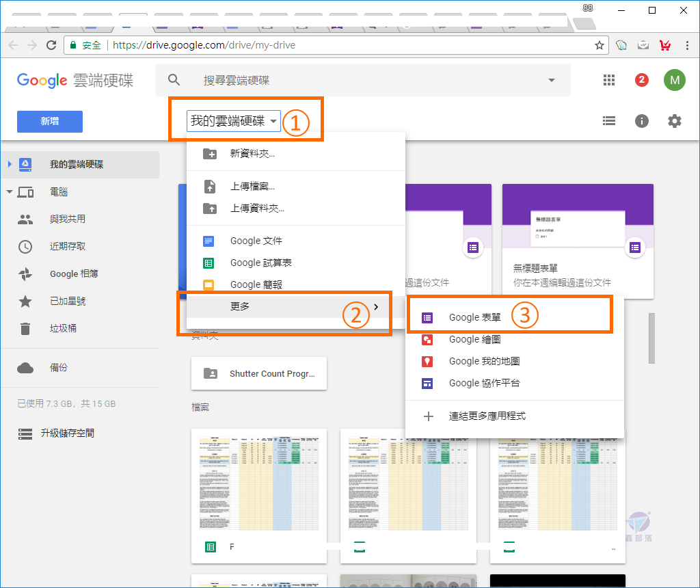The height and width of the screenshot is (588, 700).
Task: Open Chrome's three-dot menu
Action: tap(687, 45)
